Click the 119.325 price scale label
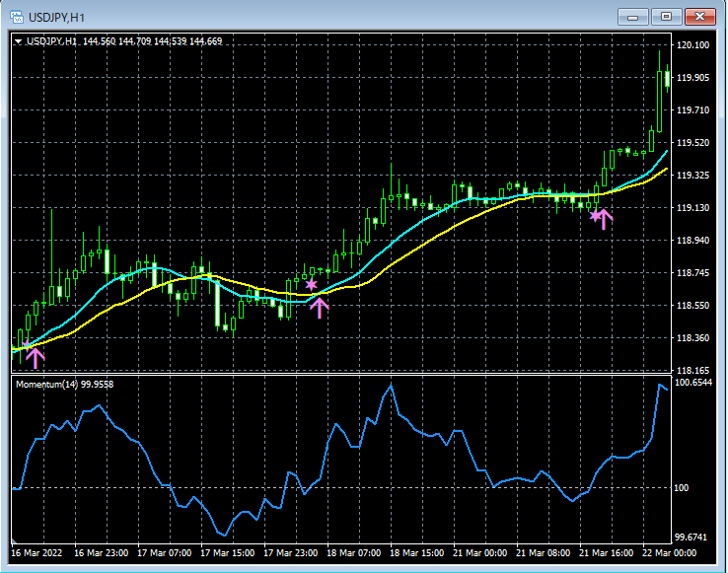This screenshot has width=728, height=573. pyautogui.click(x=692, y=176)
